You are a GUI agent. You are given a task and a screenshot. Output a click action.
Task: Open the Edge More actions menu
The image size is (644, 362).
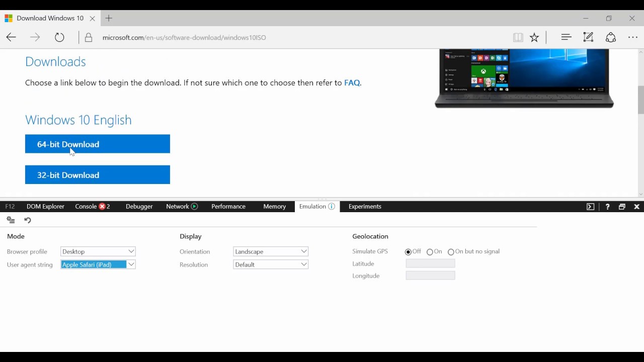(x=633, y=37)
